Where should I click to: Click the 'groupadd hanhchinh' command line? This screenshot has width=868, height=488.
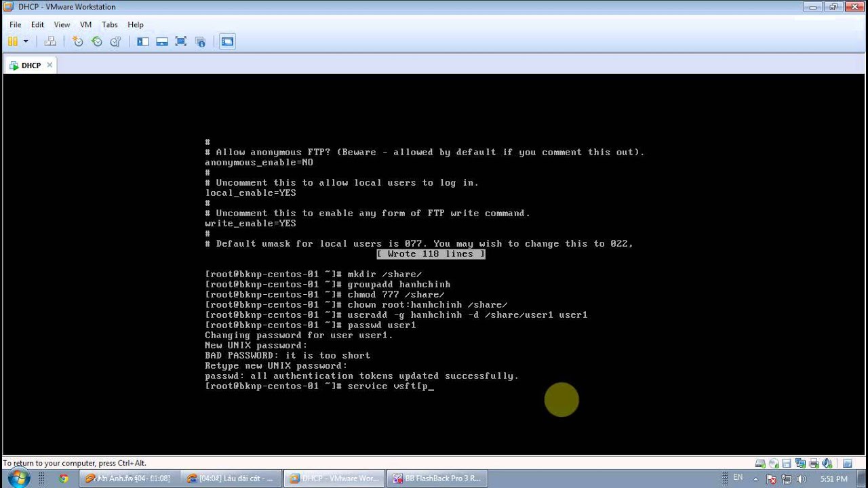pyautogui.click(x=328, y=285)
